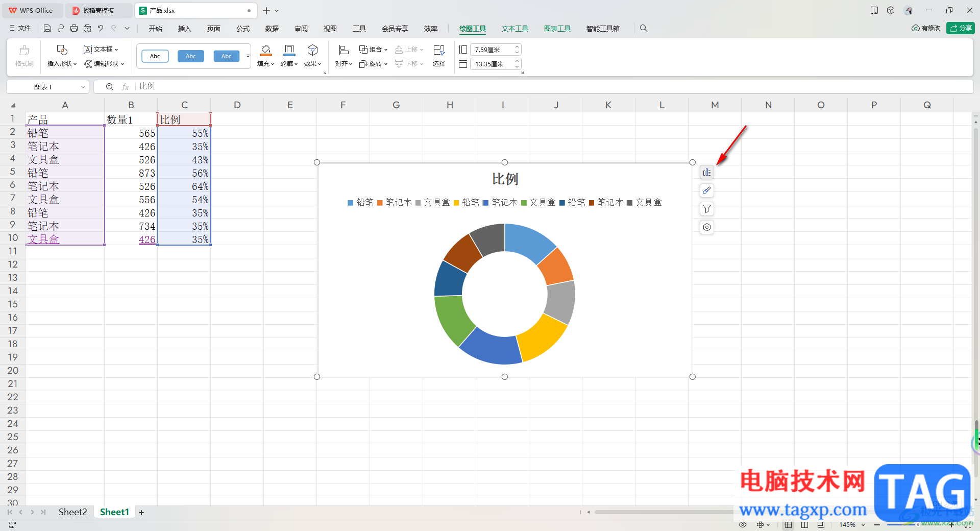
Task: Open the 找稻壳模板 tab
Action: pyautogui.click(x=99, y=10)
